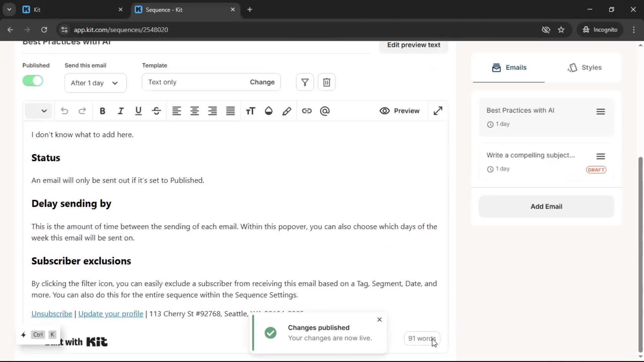Switch to the Styles tab
Screen dimensions: 644x362
tap(585, 67)
